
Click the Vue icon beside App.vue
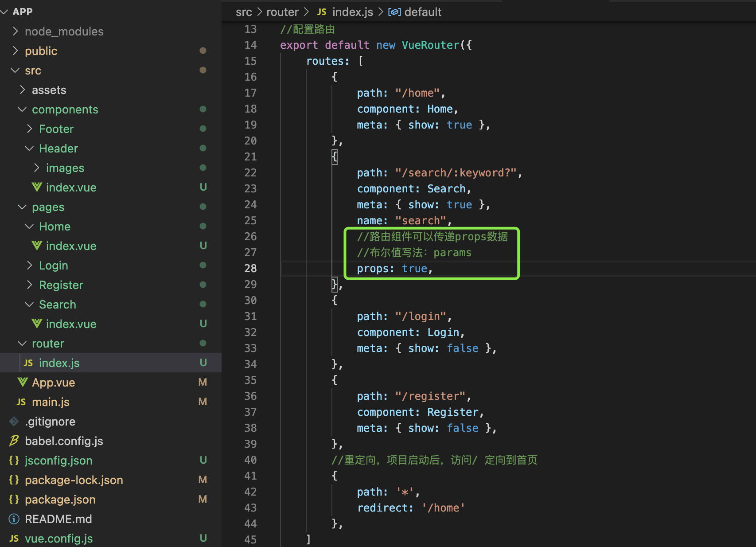coord(23,383)
